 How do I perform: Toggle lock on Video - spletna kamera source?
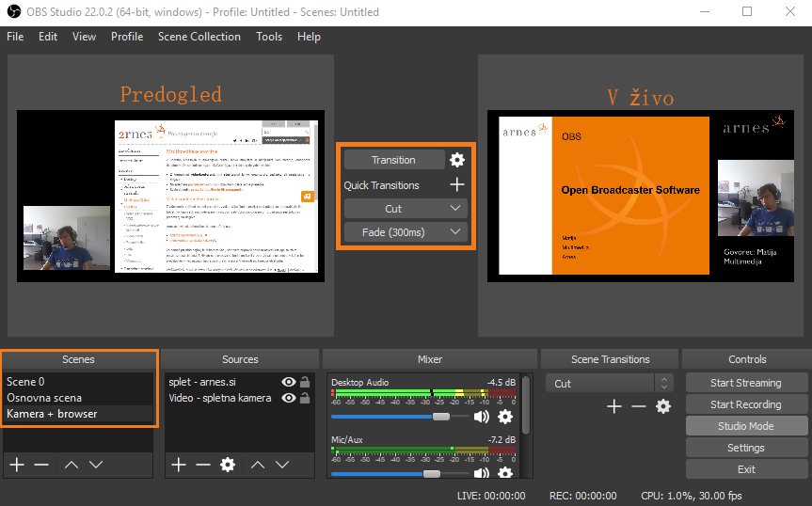(305, 398)
